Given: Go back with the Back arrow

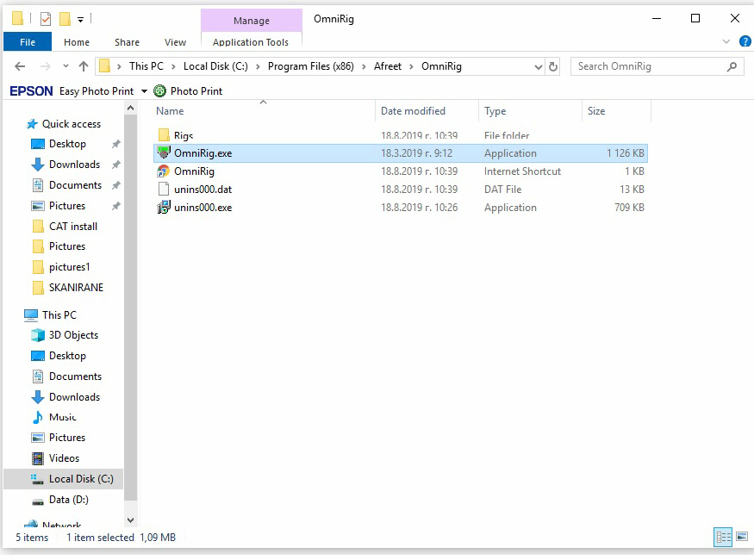Looking at the screenshot, I should pos(20,66).
